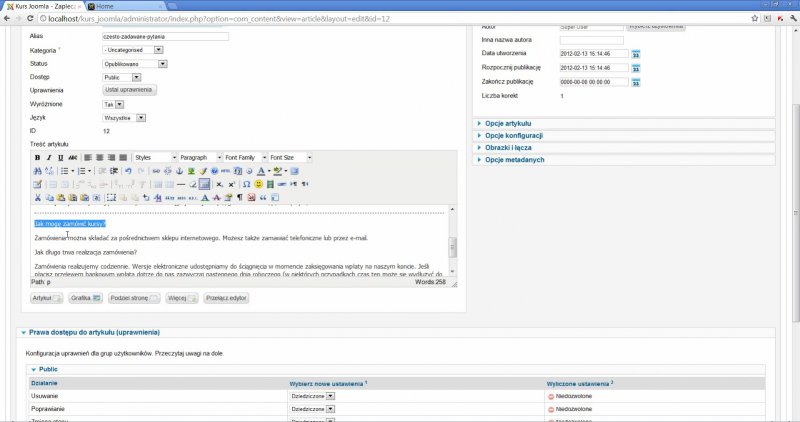Click the Ustal uprawnienia button
The width and height of the screenshot is (800, 422).
130,90
